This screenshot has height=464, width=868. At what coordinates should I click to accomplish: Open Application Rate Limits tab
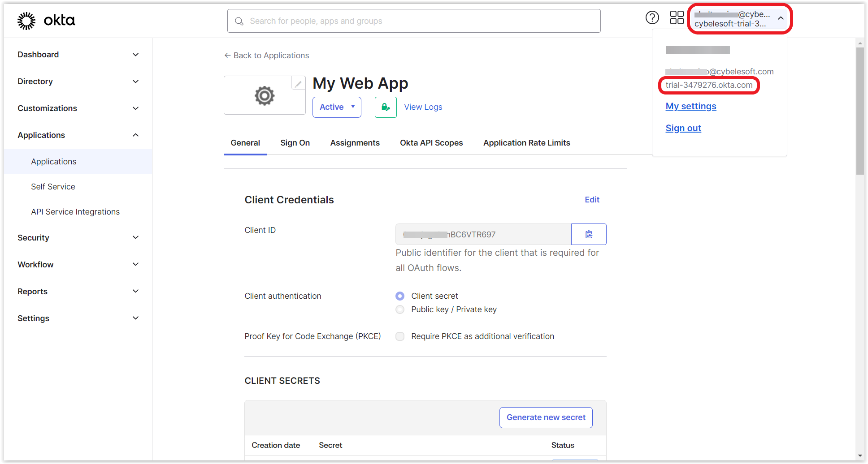tap(527, 143)
